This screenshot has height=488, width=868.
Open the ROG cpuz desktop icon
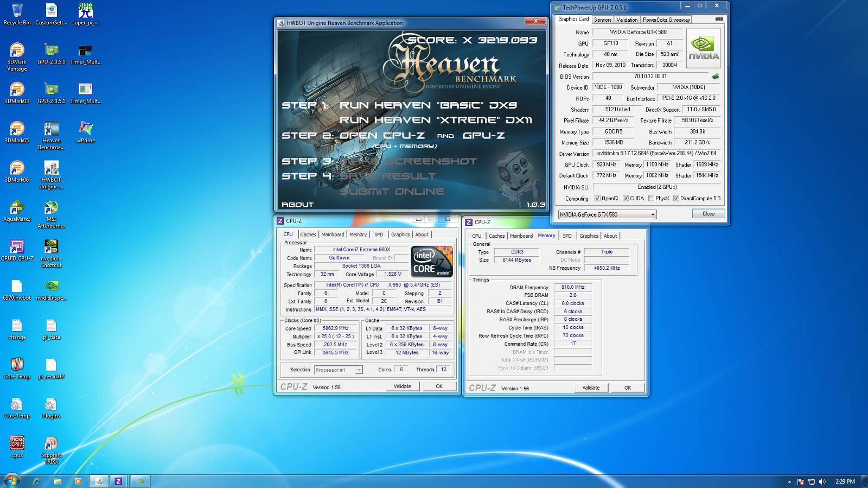coord(17,447)
